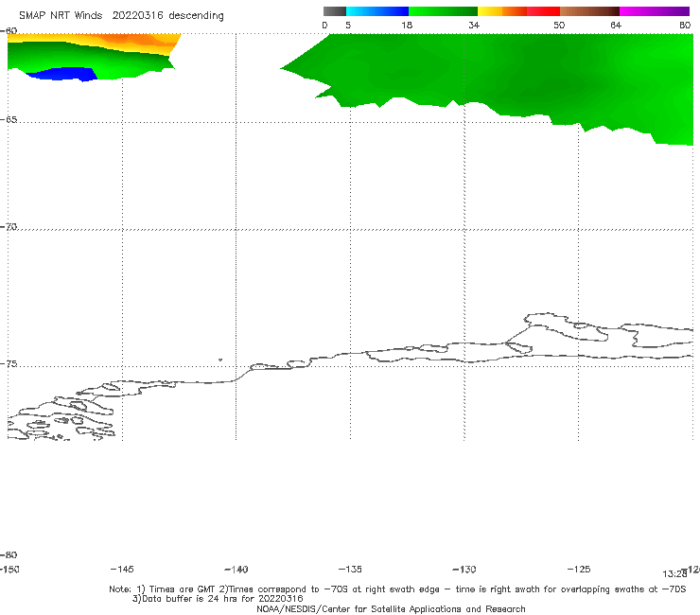
Task: Click the longitude label "-125"
Action: pos(579,570)
